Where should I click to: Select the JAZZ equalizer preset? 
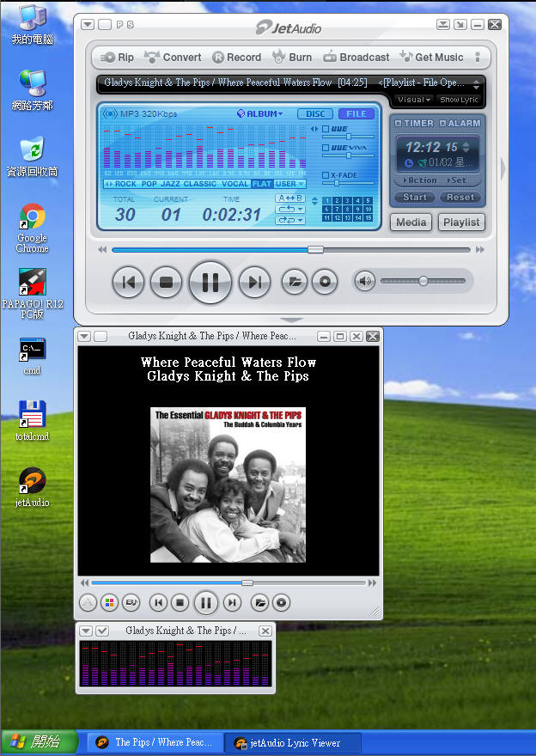click(170, 184)
